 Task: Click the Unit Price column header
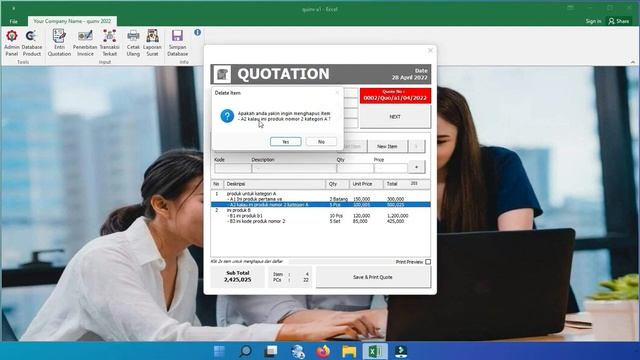[x=366, y=184]
